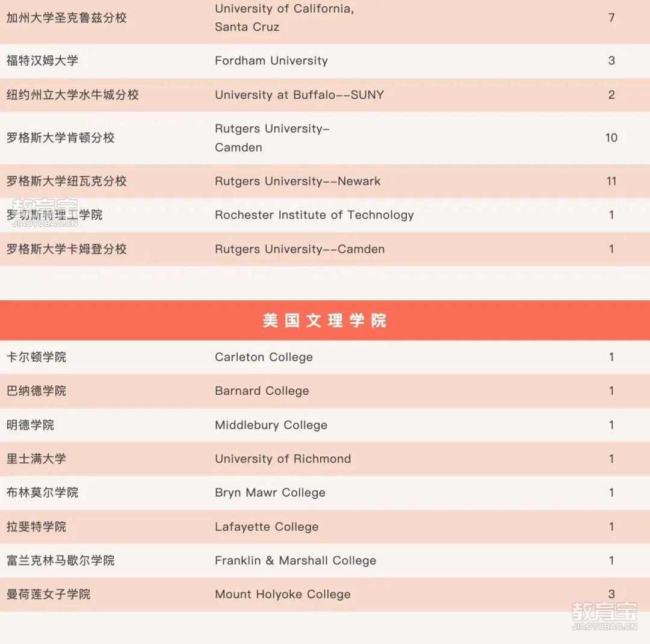Click Rutgers University--Newark text
The width and height of the screenshot is (650, 644).
point(298,181)
